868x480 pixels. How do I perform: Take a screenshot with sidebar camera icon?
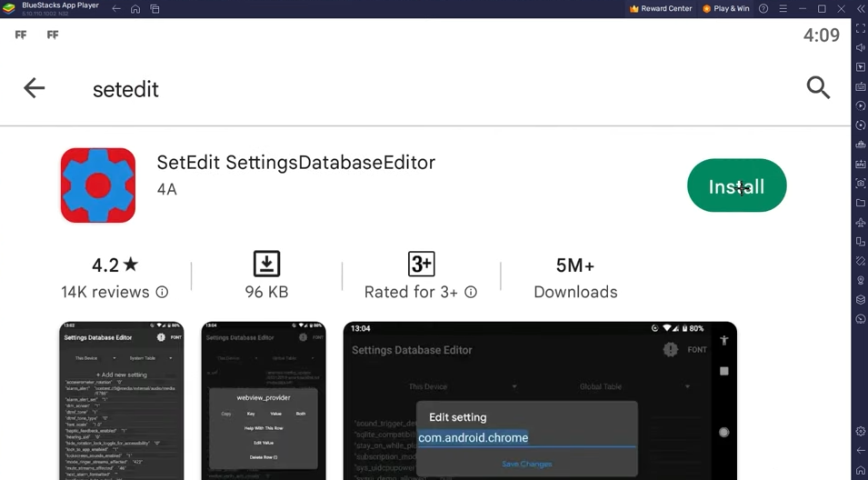coord(860,184)
